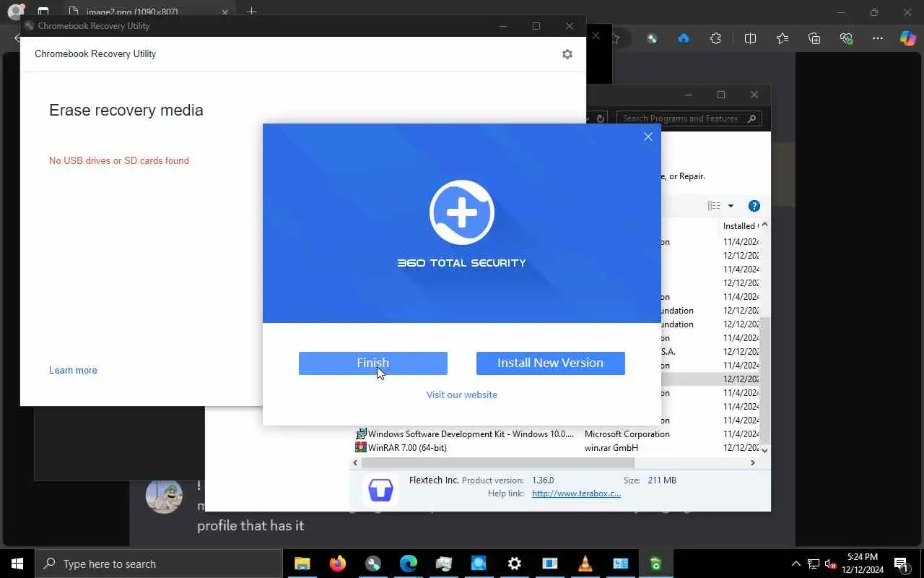924x578 pixels.
Task: Open a new tab in Edge
Action: pos(251,12)
